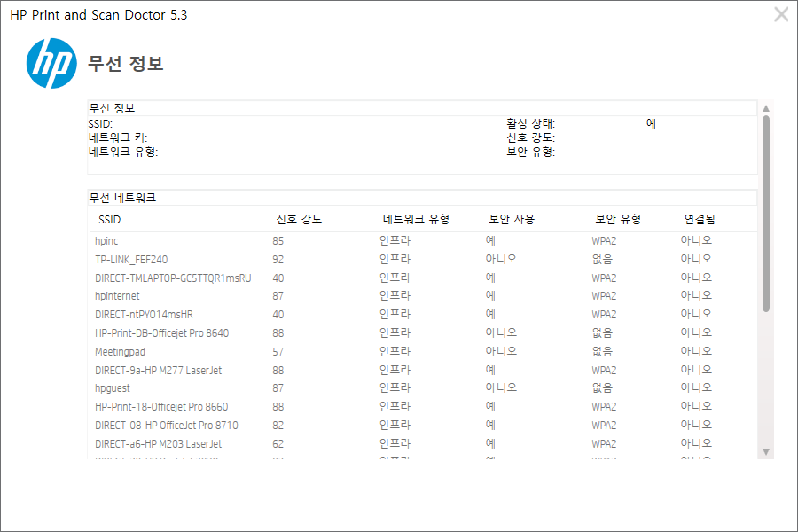Close the HP Print and Scan Doctor window
This screenshot has height=532, width=798.
(x=781, y=14)
